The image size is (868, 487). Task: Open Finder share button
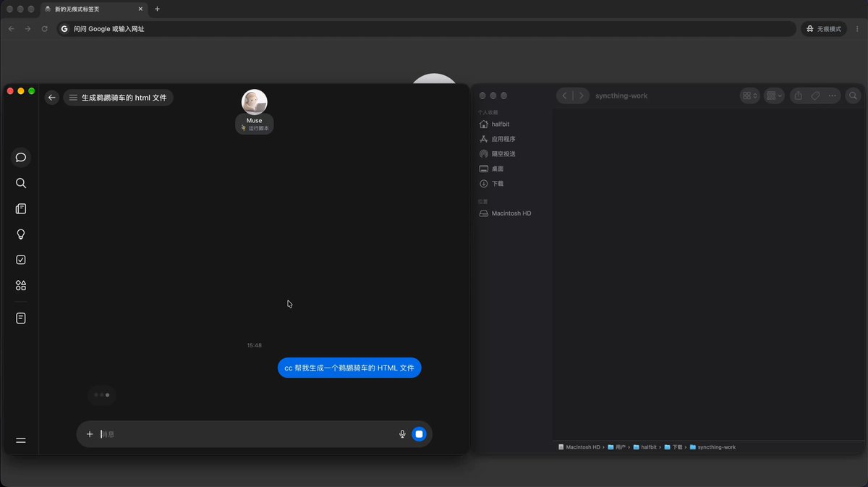[x=798, y=96]
